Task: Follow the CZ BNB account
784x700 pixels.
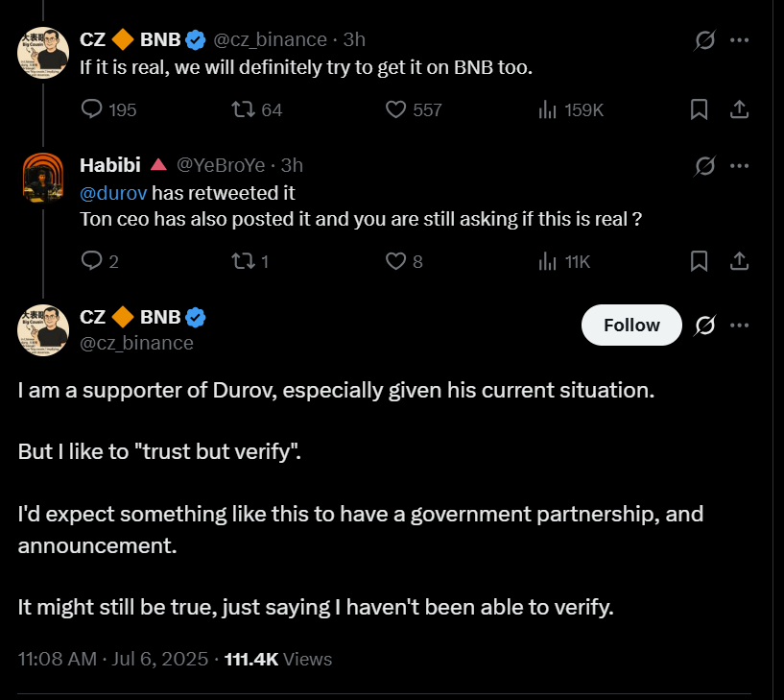Action: click(631, 325)
